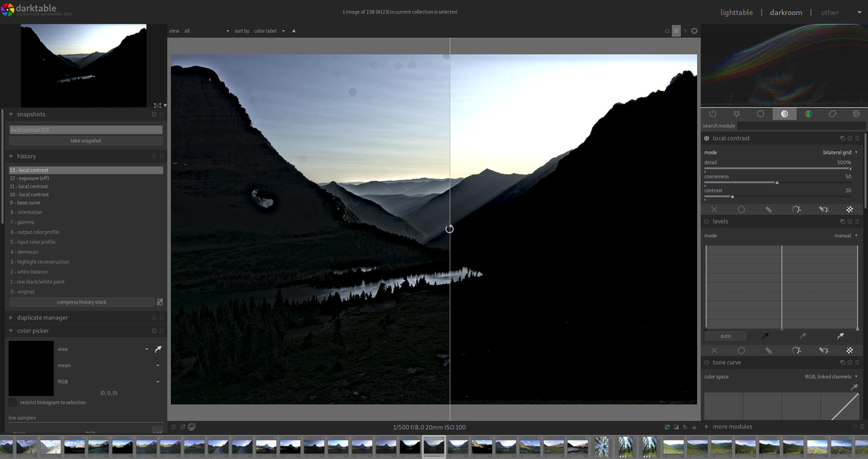Open levels mode manual dropdown
This screenshot has width=868, height=459.
tap(846, 236)
